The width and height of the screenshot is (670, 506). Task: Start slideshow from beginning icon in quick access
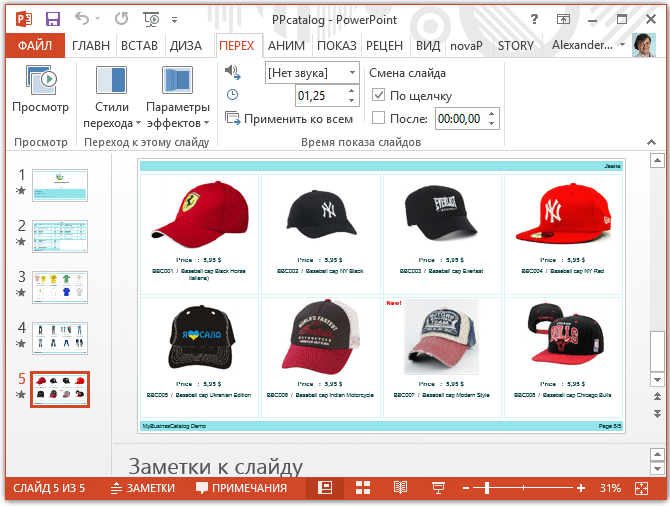[x=151, y=19]
